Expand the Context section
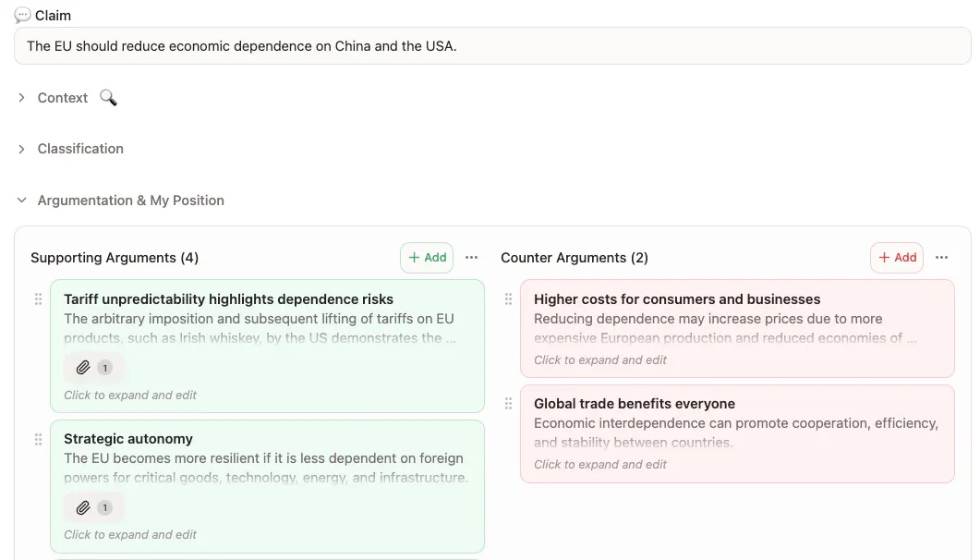980x560 pixels. (22, 98)
